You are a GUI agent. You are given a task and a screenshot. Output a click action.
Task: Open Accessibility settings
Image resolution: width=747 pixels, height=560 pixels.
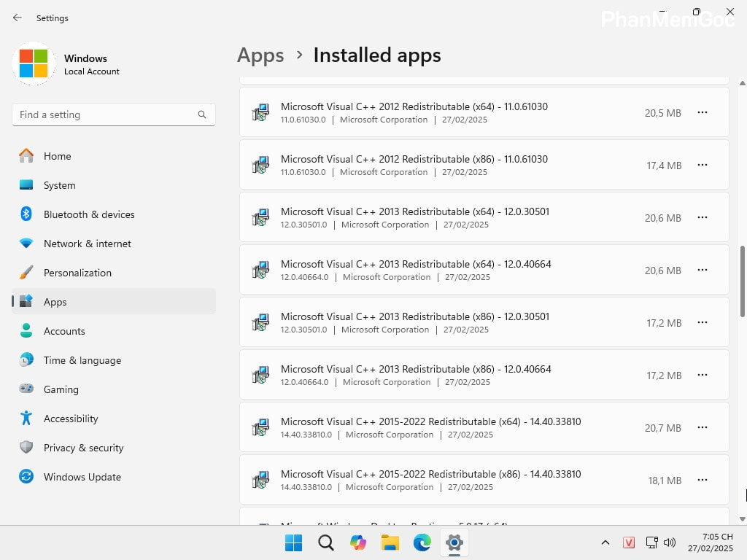coord(71,419)
